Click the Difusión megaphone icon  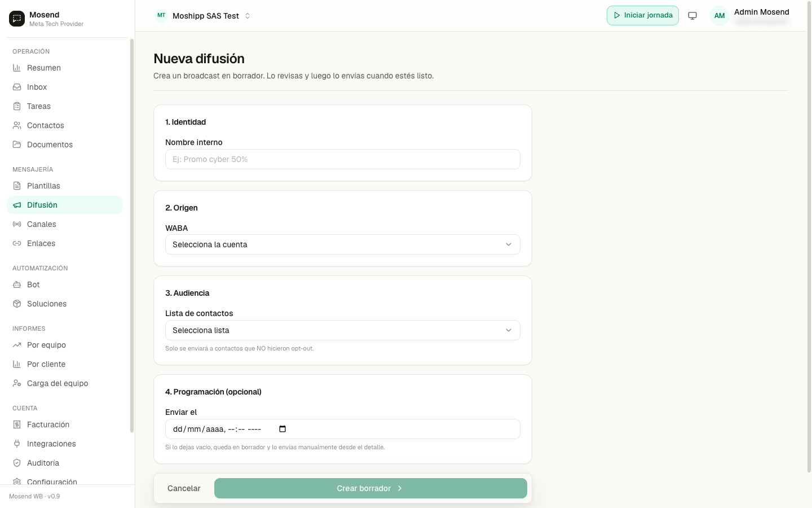pyautogui.click(x=17, y=205)
